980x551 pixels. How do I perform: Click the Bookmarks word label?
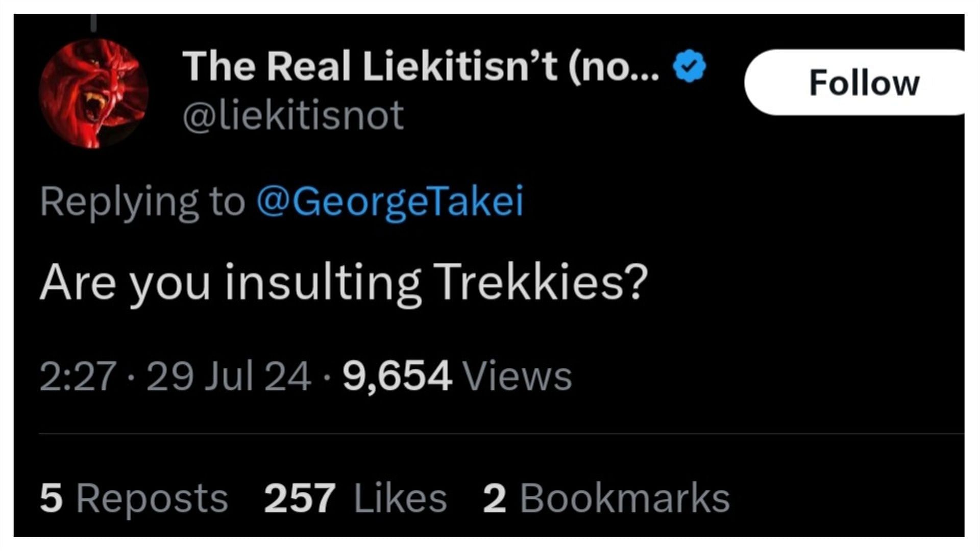tap(625, 498)
